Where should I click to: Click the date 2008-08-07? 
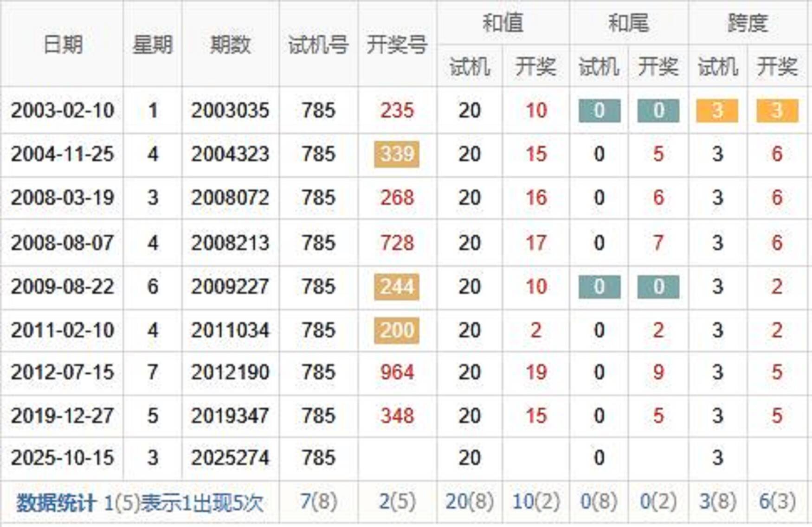[62, 243]
